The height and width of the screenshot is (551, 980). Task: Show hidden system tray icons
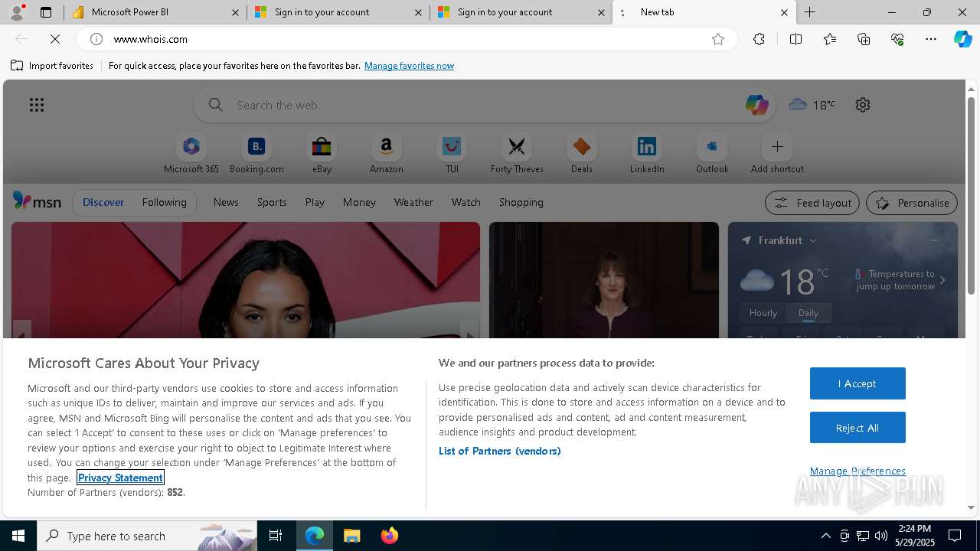coord(825,536)
